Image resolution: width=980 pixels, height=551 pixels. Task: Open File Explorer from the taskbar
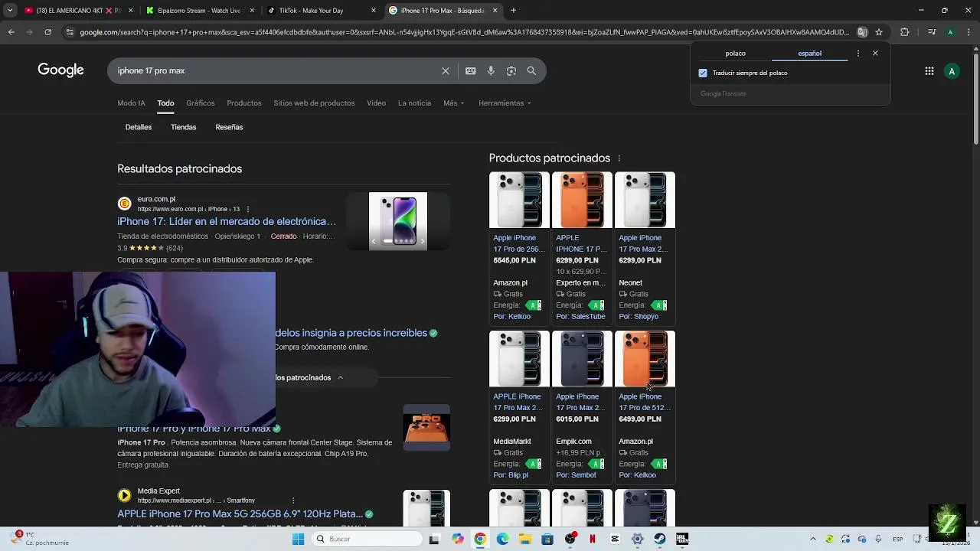coord(524,539)
